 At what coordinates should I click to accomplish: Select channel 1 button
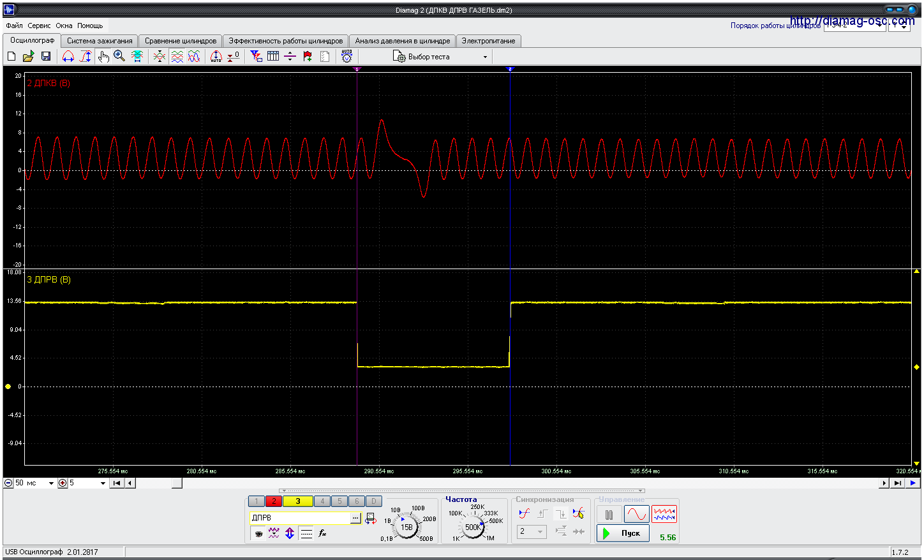256,501
